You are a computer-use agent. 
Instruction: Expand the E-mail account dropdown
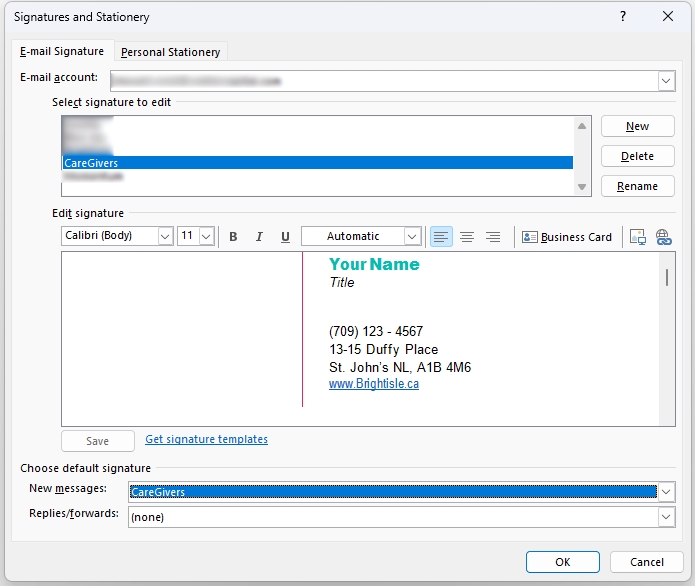pyautogui.click(x=666, y=81)
